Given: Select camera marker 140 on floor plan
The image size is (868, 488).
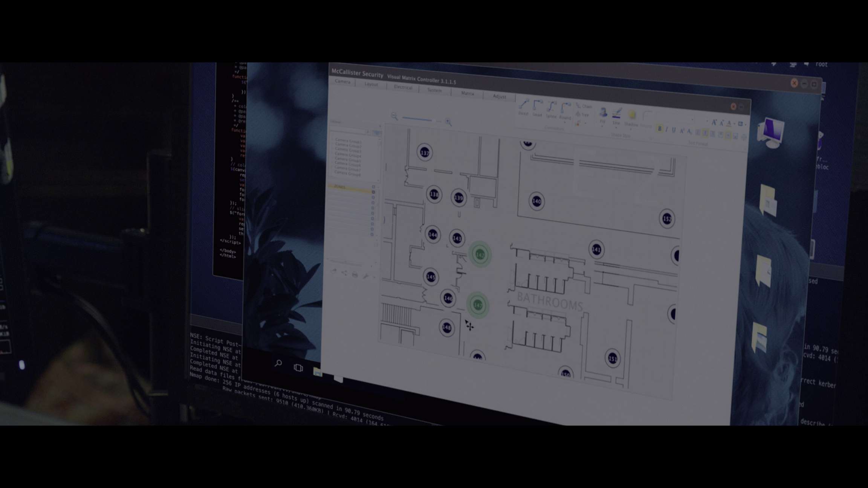Looking at the screenshot, I should tap(536, 201).
